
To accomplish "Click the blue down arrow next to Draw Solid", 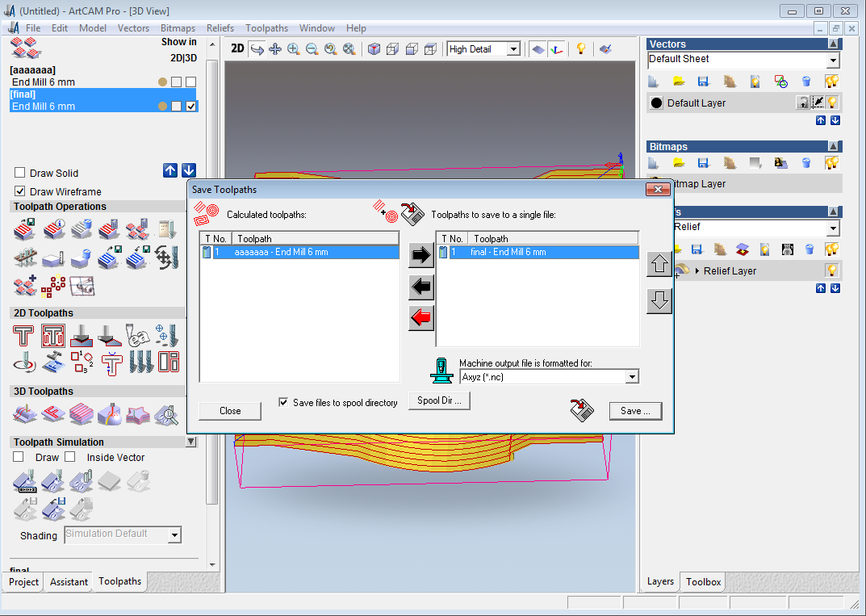I will (188, 170).
